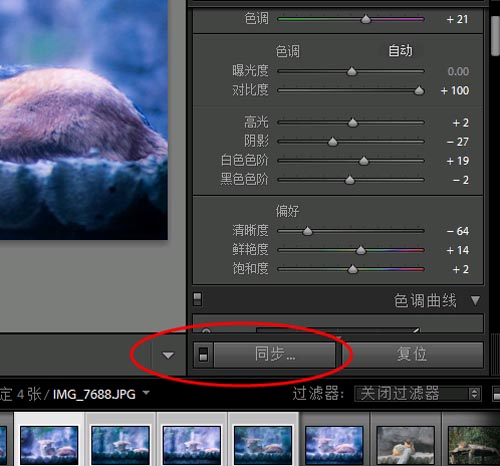The image size is (500, 466).
Task: Collapse the 色调曲线 panel triangle
Action: 476,301
